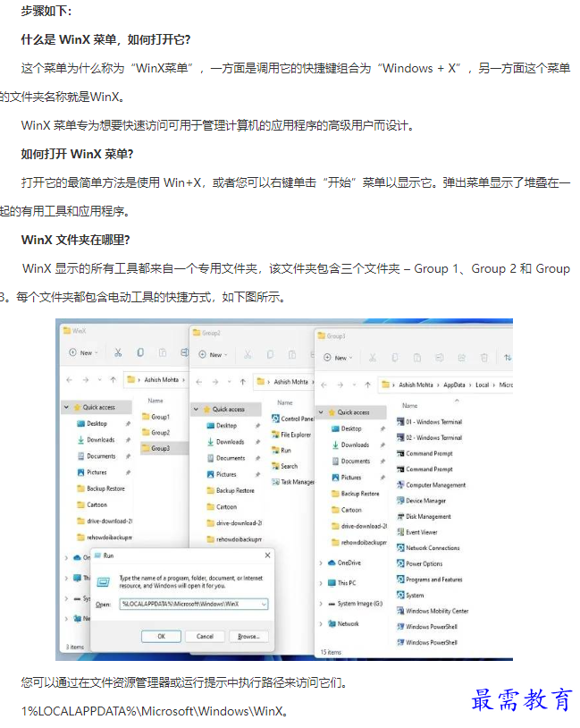
Task: Click the Cut icon in Group3 window toolbar
Action: (372, 358)
